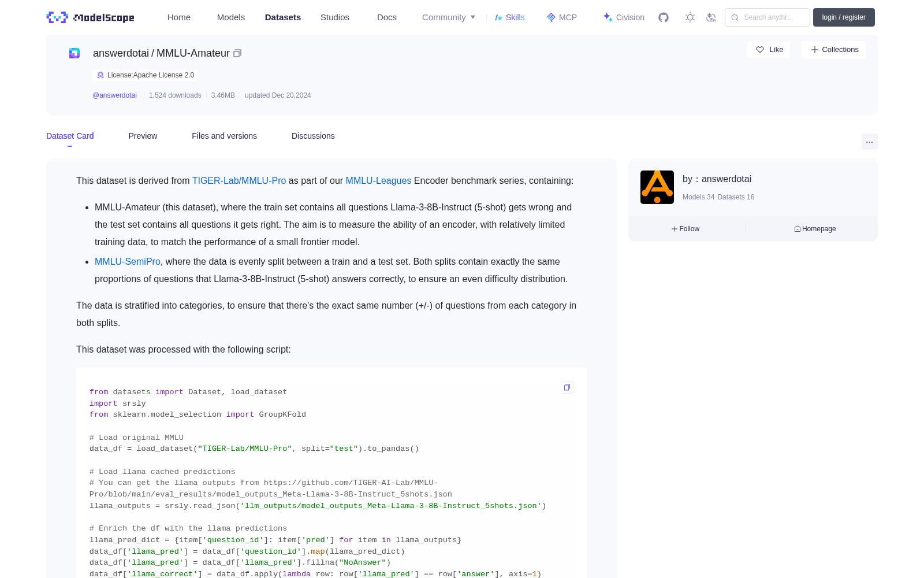
Task: Copy the code block script
Action: click(567, 387)
